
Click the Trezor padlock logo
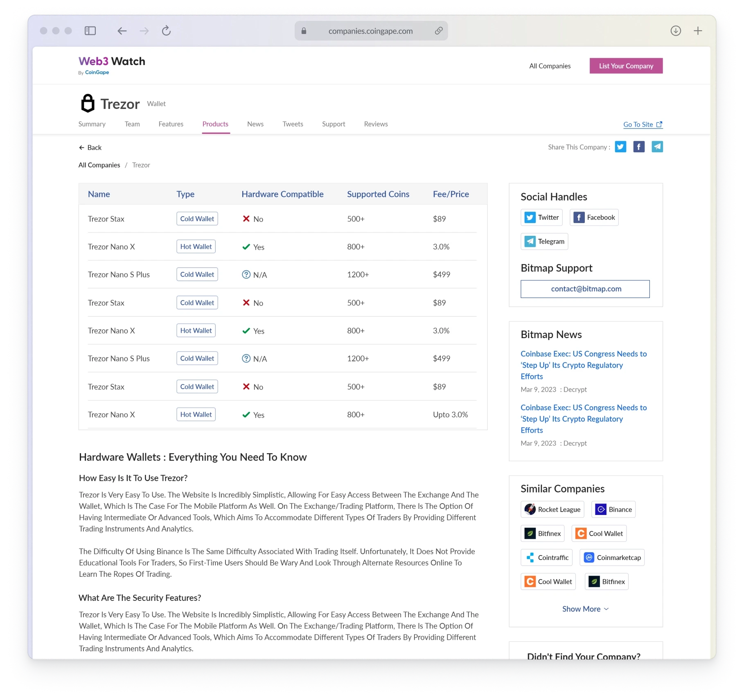click(x=88, y=103)
